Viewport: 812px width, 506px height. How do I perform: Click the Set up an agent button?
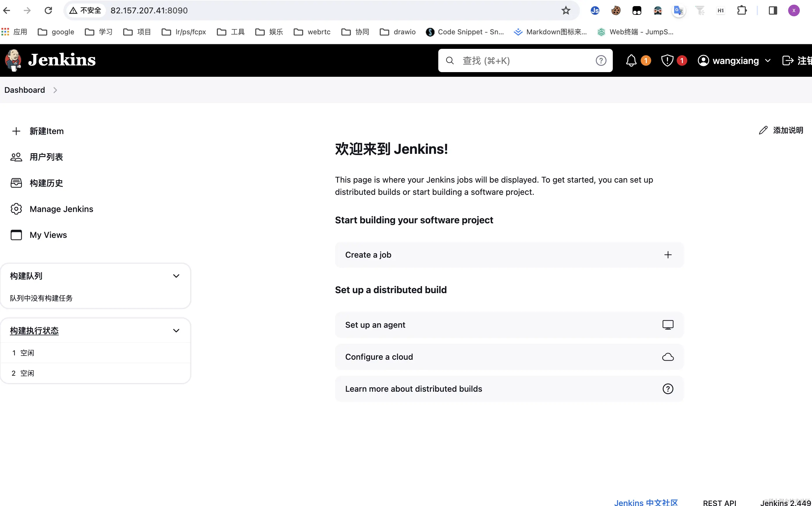[x=509, y=325]
